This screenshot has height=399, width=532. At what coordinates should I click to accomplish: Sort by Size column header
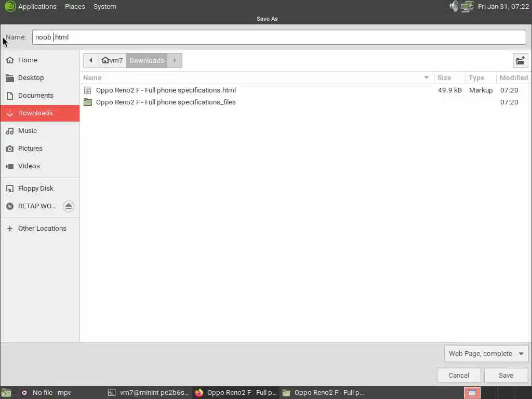449,78
